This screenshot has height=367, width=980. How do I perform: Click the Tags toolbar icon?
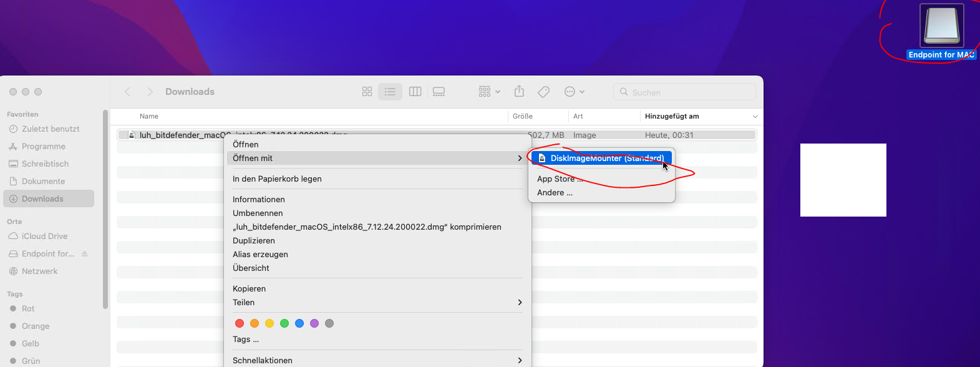(543, 92)
